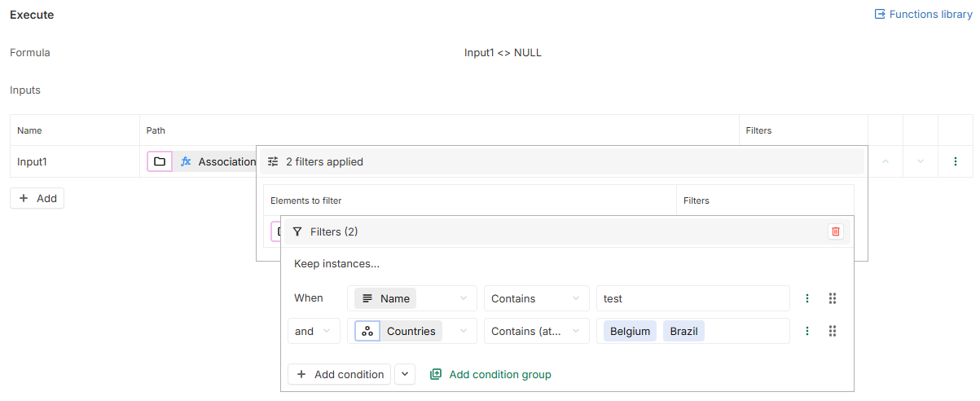Click the text field containing 'test'
Viewport: 980px width, 401px height.
pyautogui.click(x=692, y=298)
